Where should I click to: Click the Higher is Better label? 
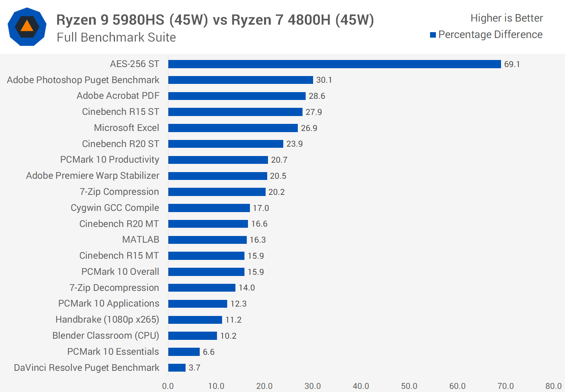point(507,18)
